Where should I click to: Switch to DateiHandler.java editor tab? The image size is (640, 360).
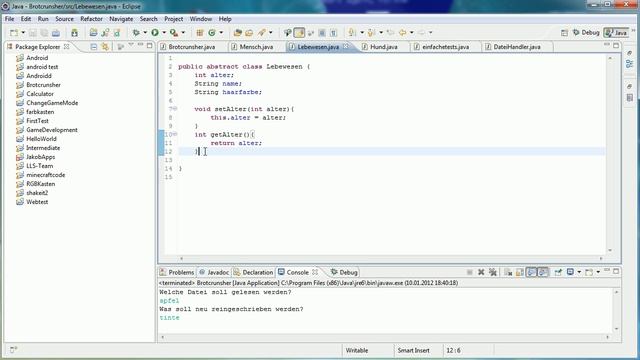coord(517,47)
